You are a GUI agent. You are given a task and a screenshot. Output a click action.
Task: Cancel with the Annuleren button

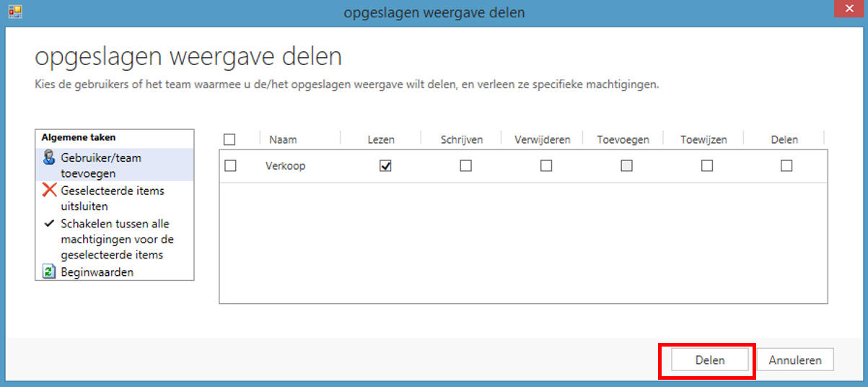[x=795, y=360]
